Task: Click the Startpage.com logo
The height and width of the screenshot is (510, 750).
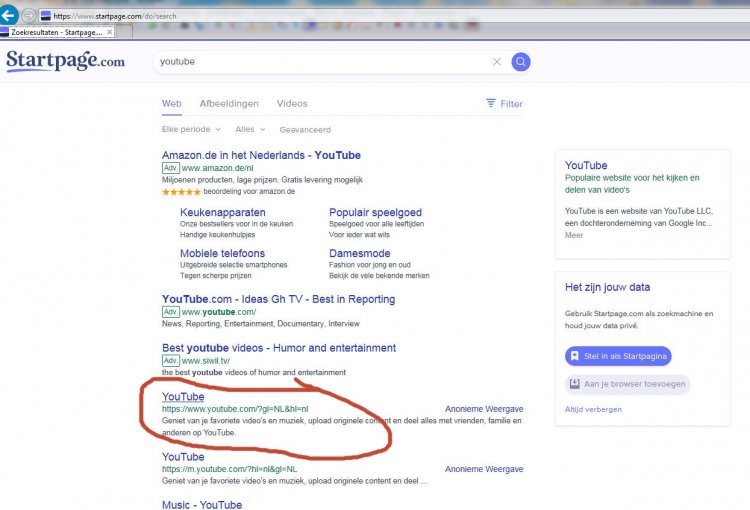Action: 65,61
